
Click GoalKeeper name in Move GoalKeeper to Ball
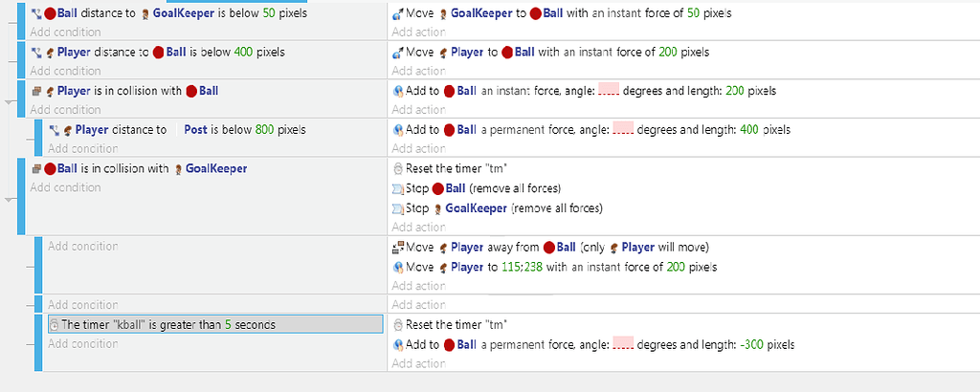[x=483, y=13]
